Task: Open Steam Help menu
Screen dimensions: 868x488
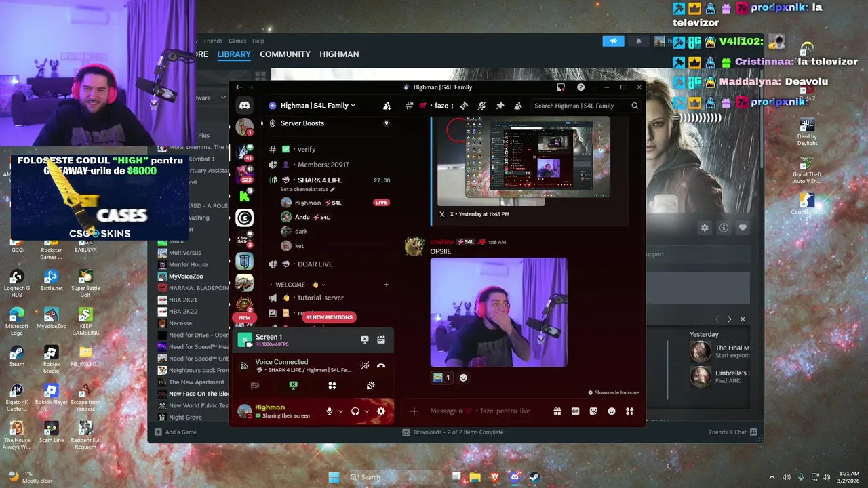Action: click(258, 41)
